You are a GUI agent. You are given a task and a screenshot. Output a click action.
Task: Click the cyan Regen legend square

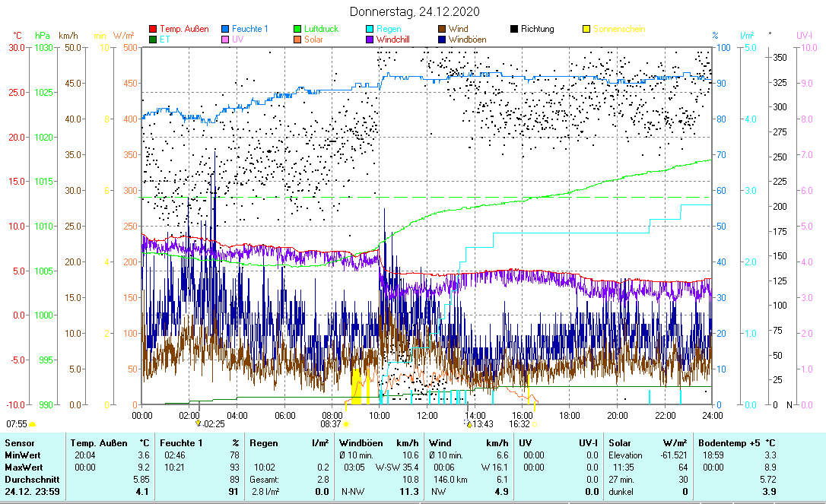pyautogui.click(x=370, y=30)
